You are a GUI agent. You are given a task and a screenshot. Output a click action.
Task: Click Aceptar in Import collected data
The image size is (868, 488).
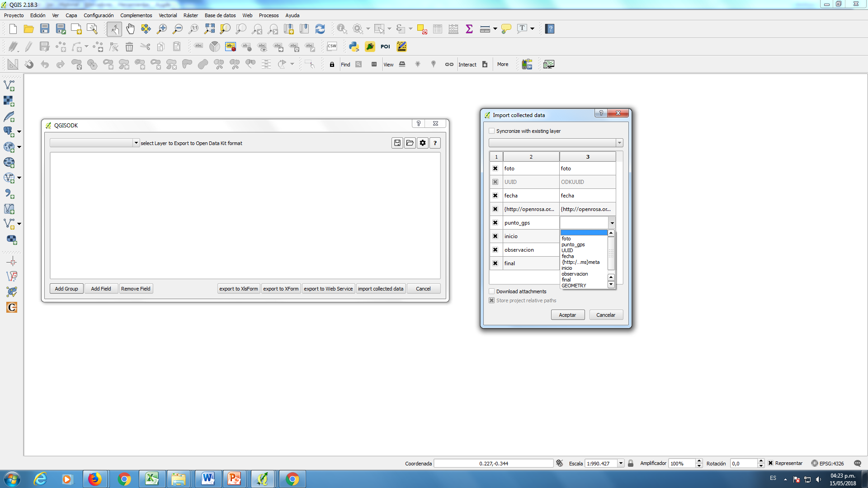tap(567, 315)
